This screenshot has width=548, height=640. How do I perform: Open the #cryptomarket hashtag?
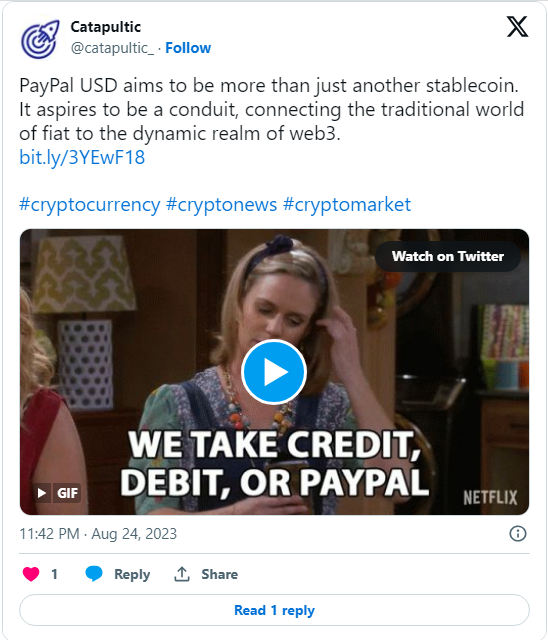pyautogui.click(x=347, y=204)
